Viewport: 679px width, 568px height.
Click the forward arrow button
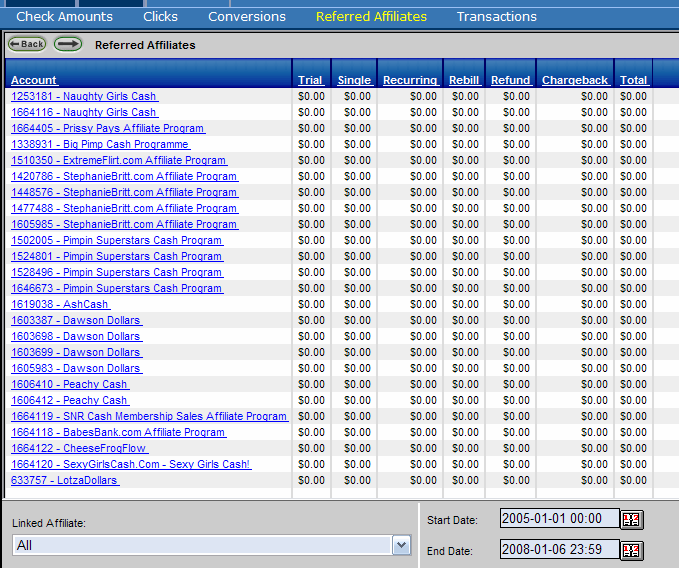point(68,44)
